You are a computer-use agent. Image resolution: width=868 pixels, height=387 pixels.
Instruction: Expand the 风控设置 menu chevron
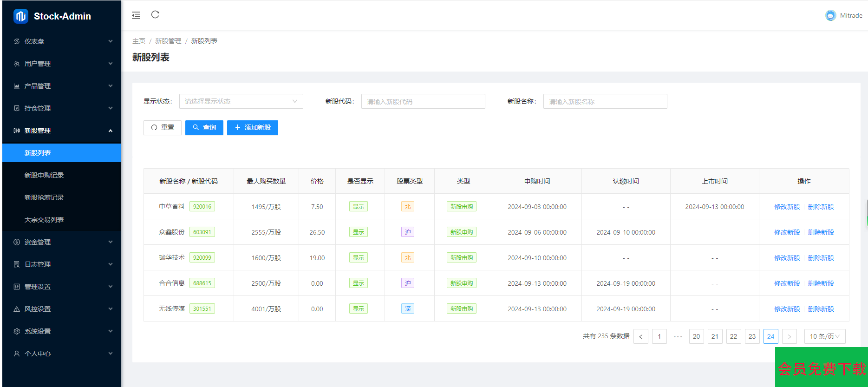tap(111, 309)
